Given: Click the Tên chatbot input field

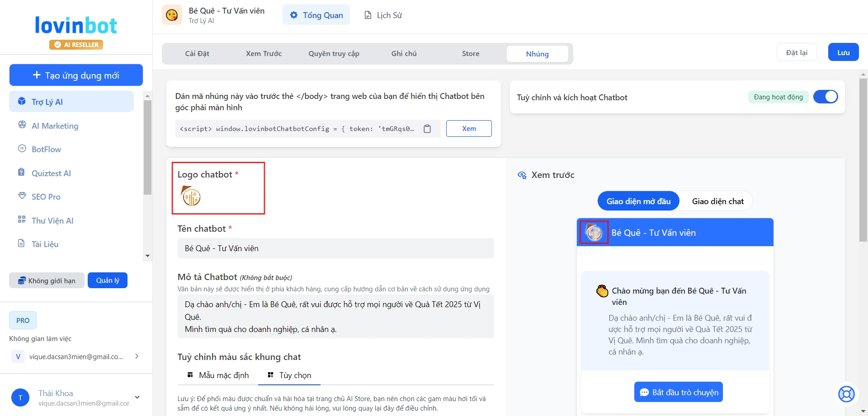Looking at the screenshot, I should [335, 248].
